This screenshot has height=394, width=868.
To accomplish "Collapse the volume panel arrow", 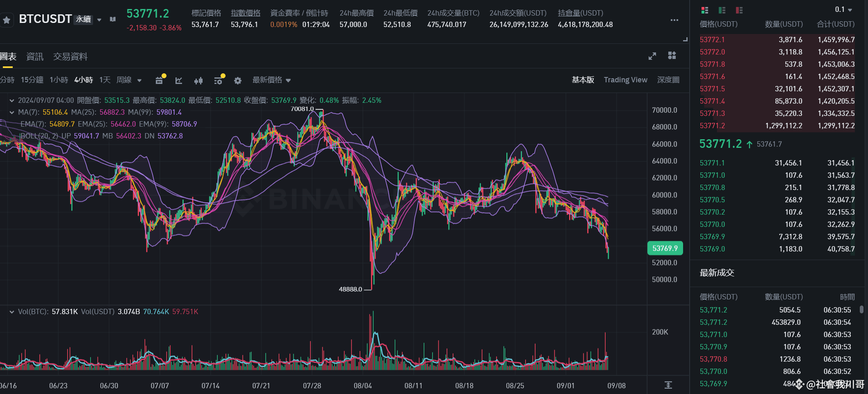I will point(11,311).
